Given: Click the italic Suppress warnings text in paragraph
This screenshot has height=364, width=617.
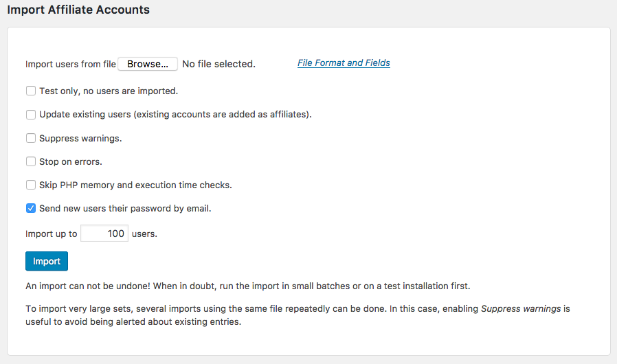Looking at the screenshot, I should click(521, 308).
